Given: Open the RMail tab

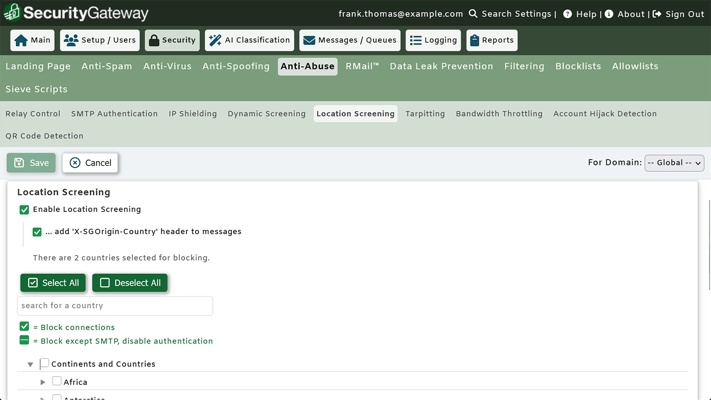Looking at the screenshot, I should [362, 66].
